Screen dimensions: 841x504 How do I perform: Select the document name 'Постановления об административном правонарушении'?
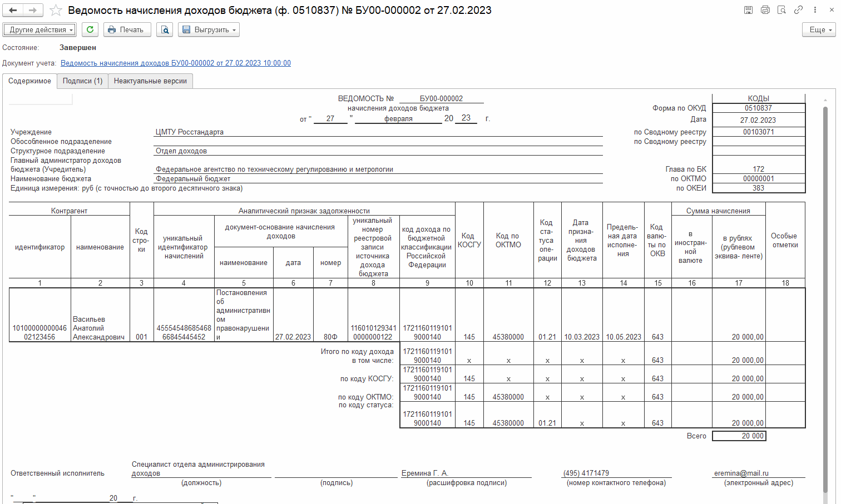244,315
